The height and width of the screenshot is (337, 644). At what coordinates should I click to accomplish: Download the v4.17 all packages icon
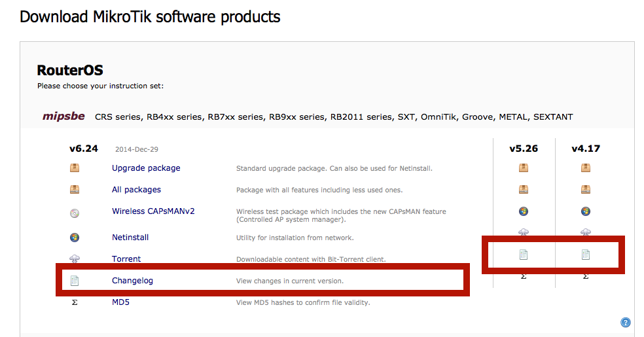coord(586,190)
